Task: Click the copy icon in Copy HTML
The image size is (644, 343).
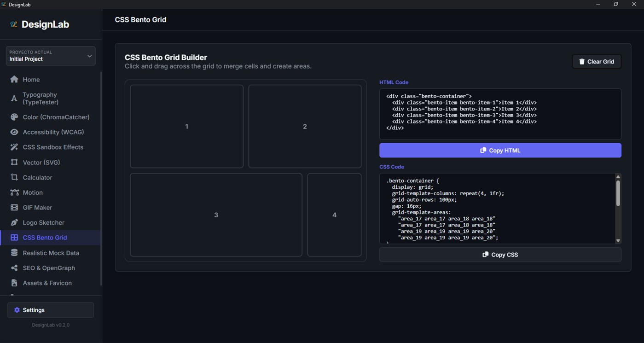Action: (483, 150)
